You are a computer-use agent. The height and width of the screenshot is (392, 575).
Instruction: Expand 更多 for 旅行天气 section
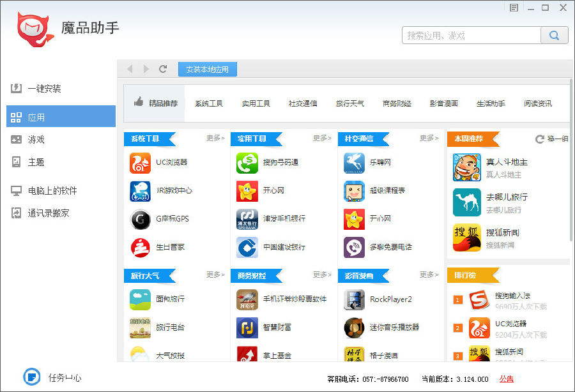click(215, 275)
